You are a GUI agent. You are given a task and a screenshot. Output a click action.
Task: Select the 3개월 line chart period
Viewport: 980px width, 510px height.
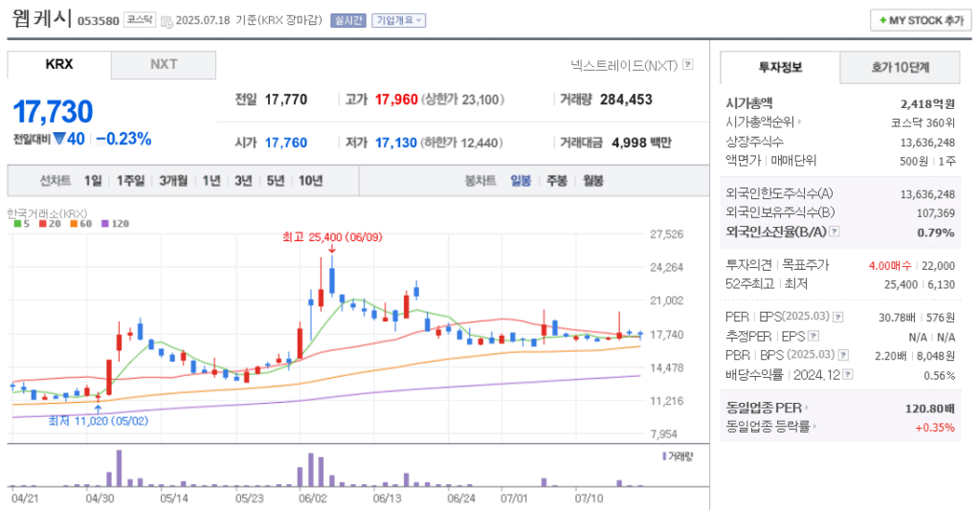173,181
